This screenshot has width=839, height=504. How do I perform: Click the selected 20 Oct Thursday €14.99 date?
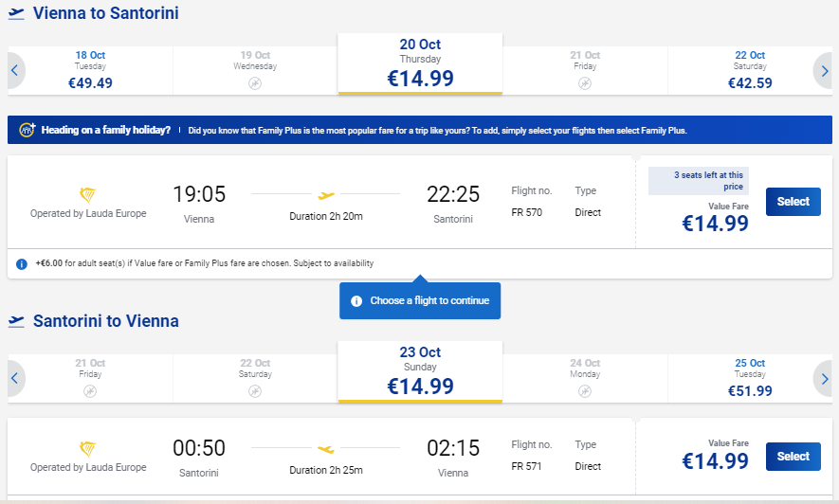tap(420, 64)
